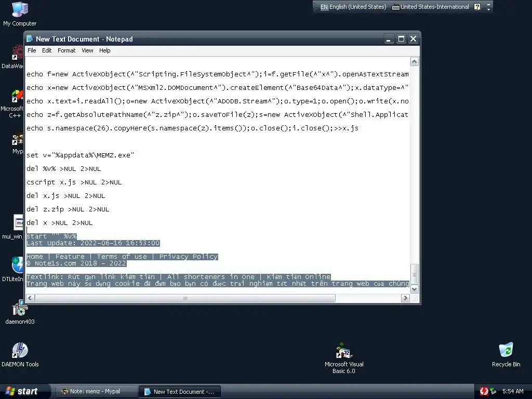Click the vertical scrollbar thumb
This screenshot has height=399, width=532.
tap(414, 274)
